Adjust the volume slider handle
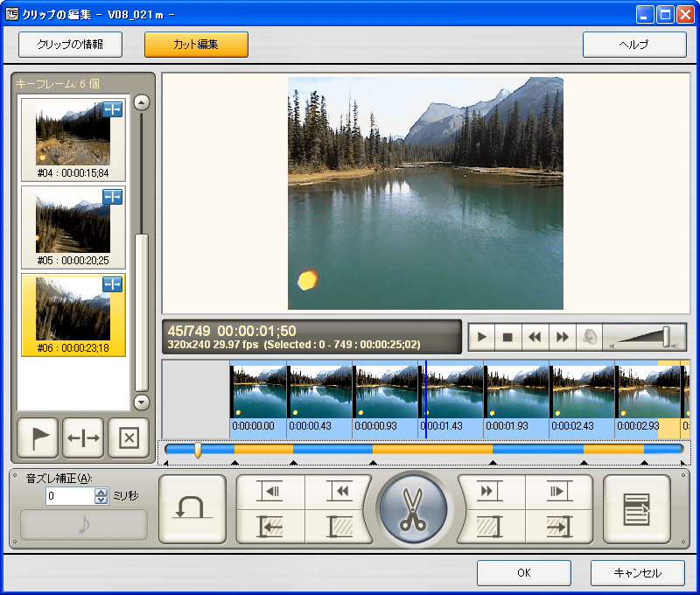700x595 pixels. click(666, 336)
